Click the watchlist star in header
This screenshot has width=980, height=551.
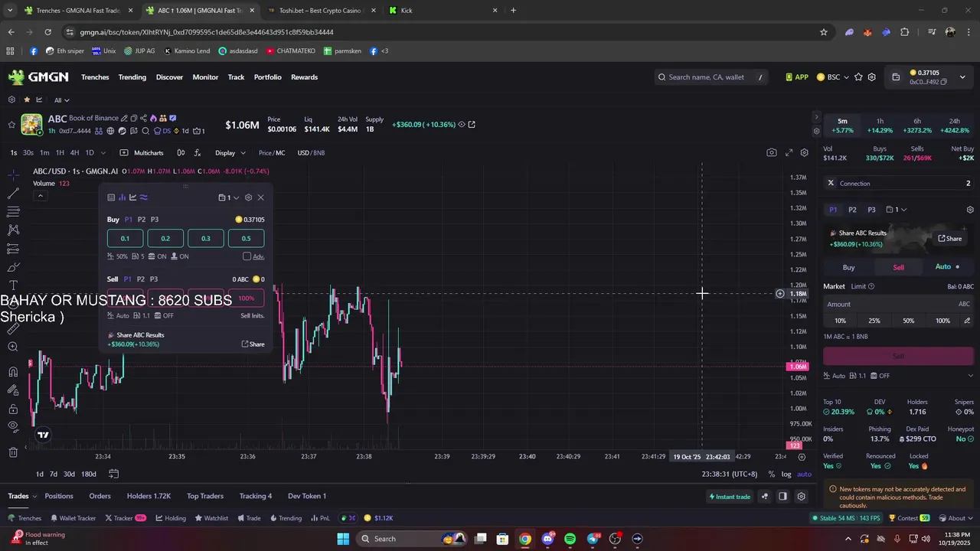click(858, 77)
